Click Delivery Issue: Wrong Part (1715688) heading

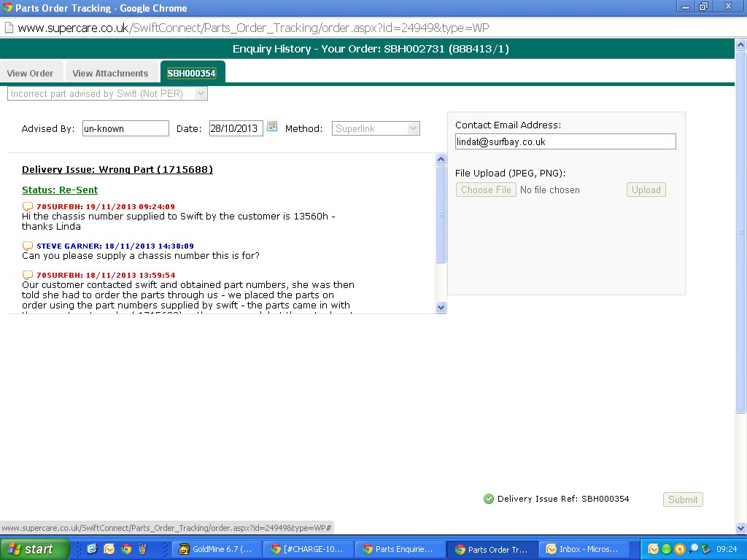point(117,169)
